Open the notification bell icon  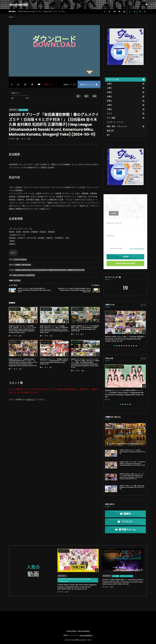tap(135, 11)
